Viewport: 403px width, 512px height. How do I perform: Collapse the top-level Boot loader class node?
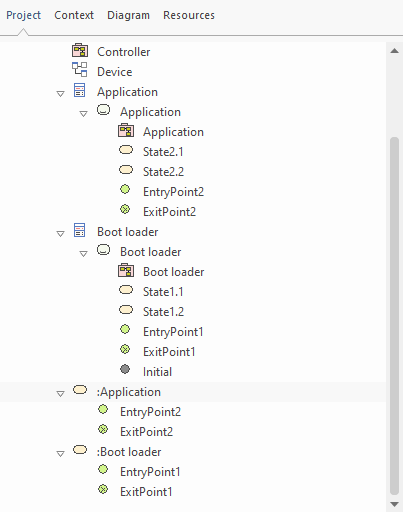(60, 234)
